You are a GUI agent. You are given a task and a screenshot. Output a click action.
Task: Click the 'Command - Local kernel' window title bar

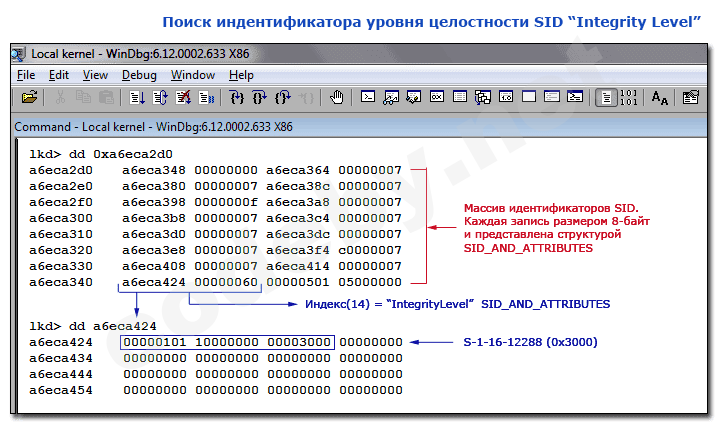coord(359,126)
